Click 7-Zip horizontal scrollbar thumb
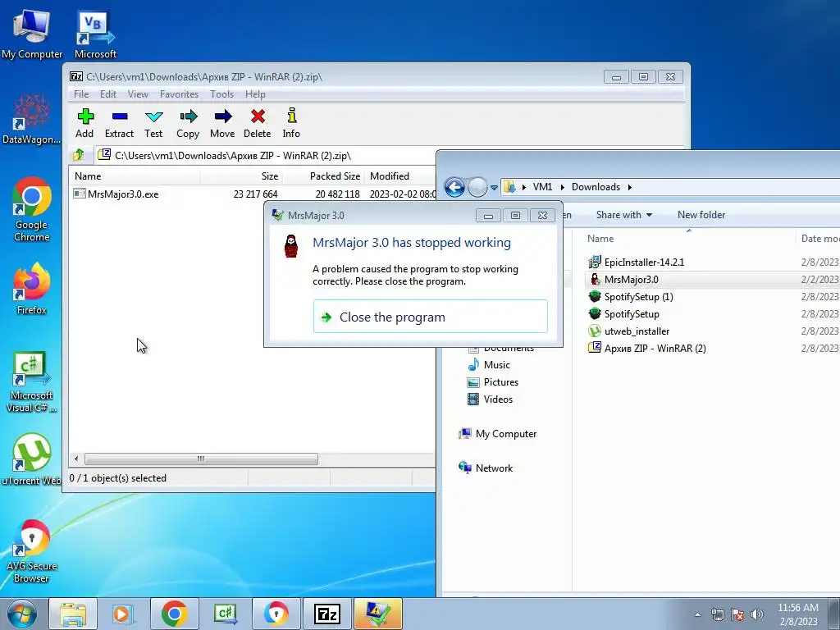This screenshot has width=840, height=630. click(x=201, y=459)
